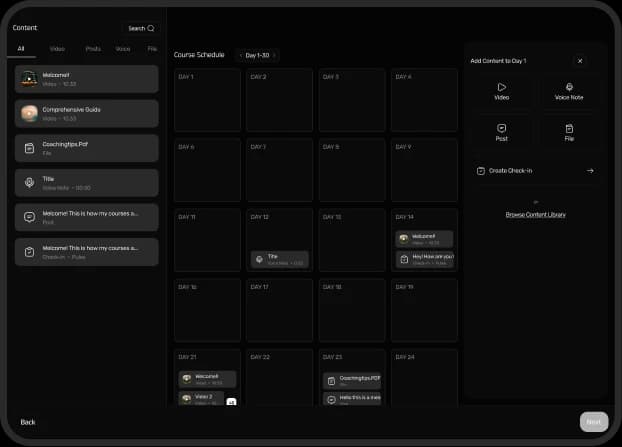
Task: Click the +5 more badge on Day 21
Action: pos(231,402)
